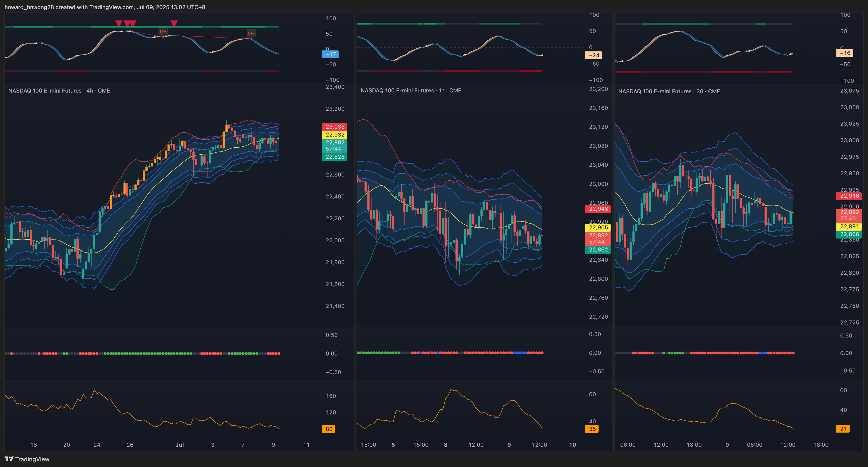
Task: Click the blue -17 oscillator value label
Action: click(330, 54)
